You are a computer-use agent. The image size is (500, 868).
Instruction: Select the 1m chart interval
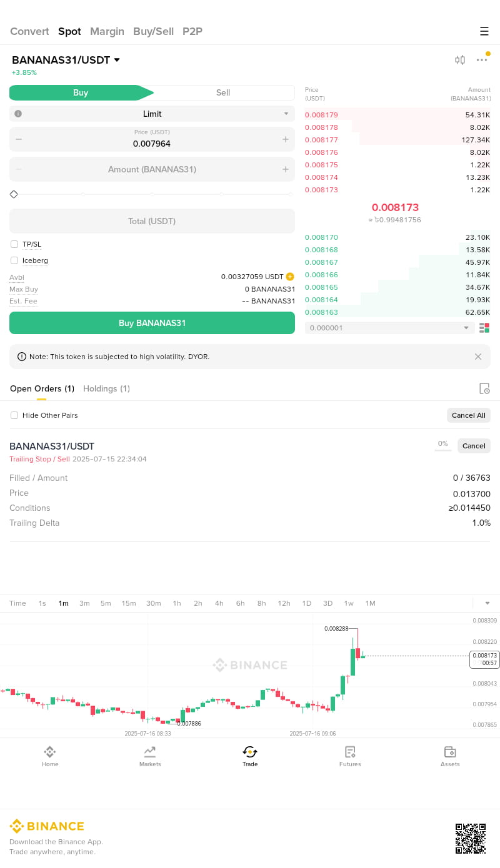pyautogui.click(x=63, y=603)
